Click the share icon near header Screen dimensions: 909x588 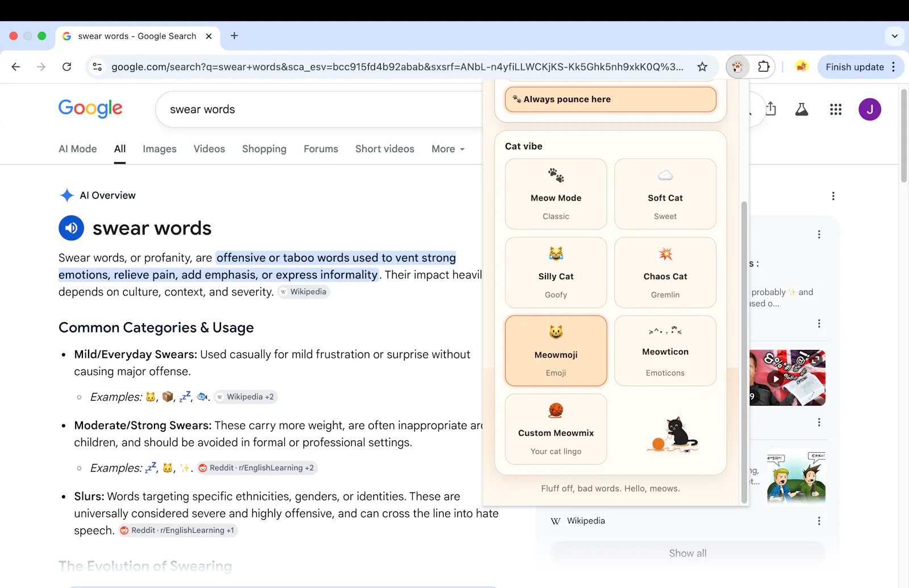pyautogui.click(x=771, y=109)
